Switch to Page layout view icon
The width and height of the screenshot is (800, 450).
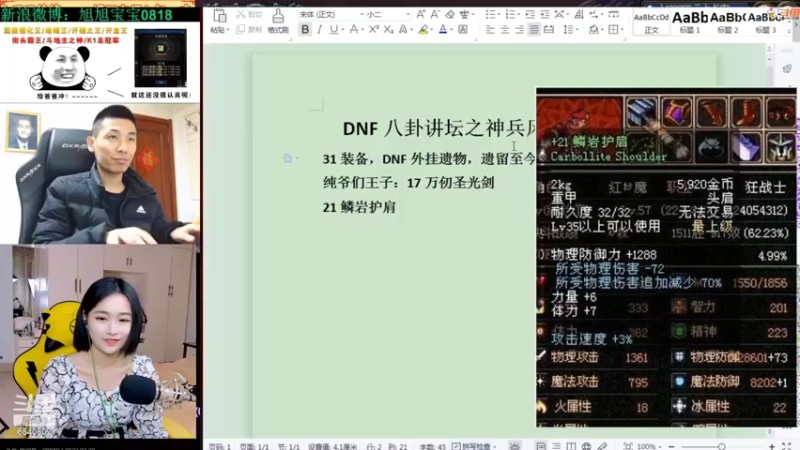pos(541,446)
